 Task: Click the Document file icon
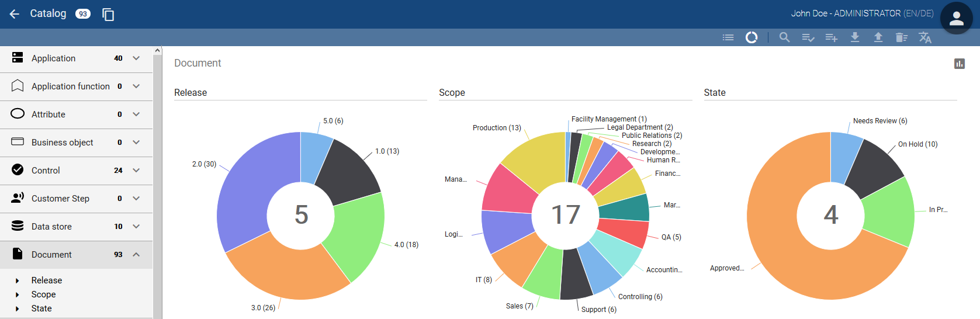pyautogui.click(x=18, y=254)
